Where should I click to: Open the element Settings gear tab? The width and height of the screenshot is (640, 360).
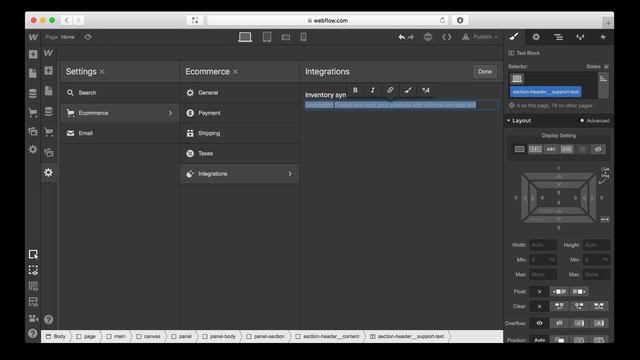(x=536, y=37)
